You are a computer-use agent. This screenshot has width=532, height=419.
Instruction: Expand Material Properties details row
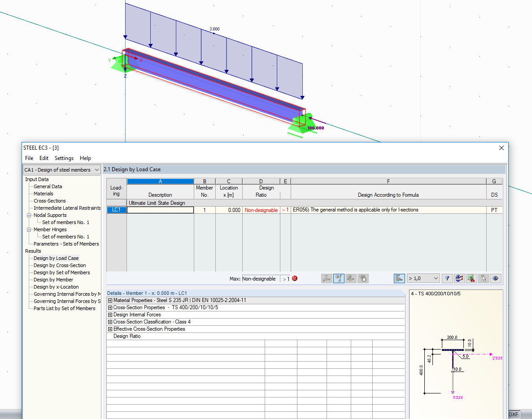tap(110, 300)
